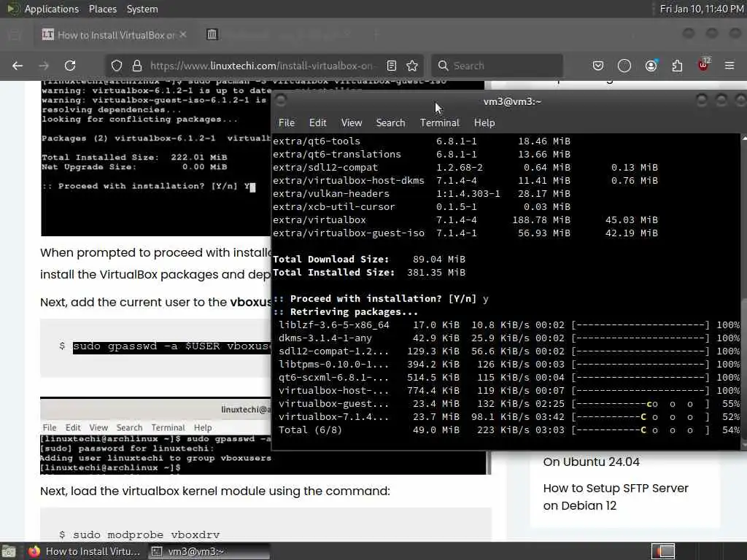Open the Firefox extensions puzzle icon
The height and width of the screenshot is (560, 747).
click(677, 66)
